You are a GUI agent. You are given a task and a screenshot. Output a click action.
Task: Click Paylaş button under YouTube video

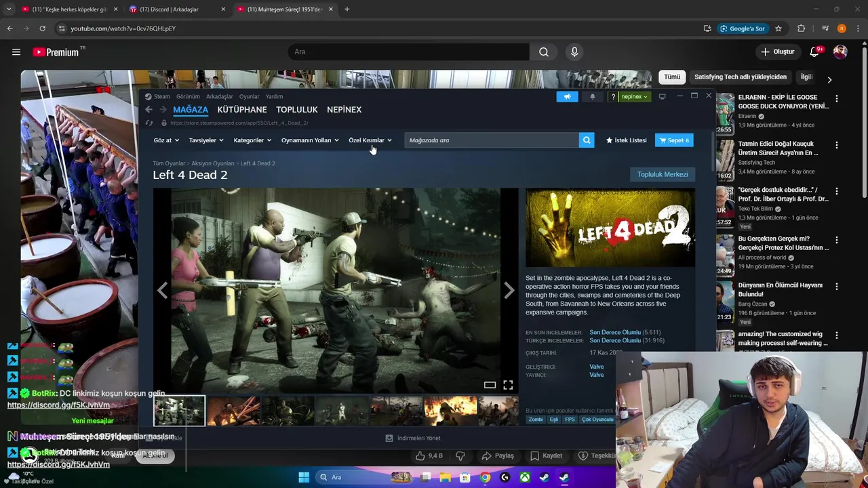coord(498,455)
